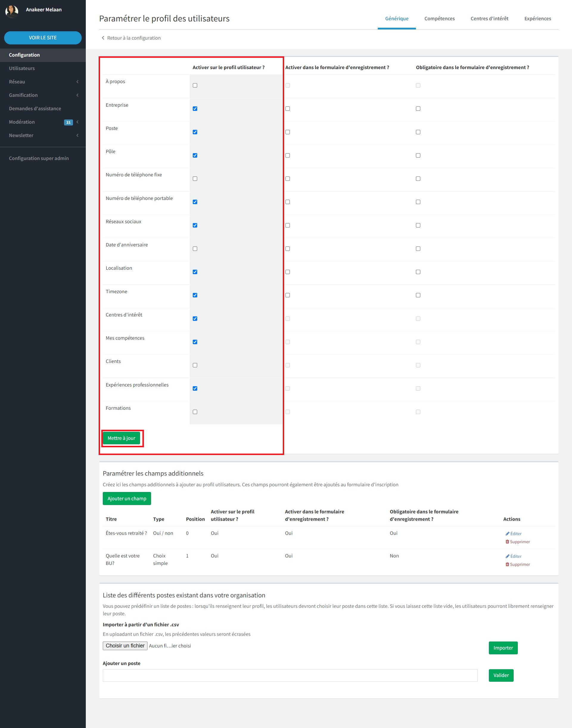This screenshot has width=572, height=728.
Task: Enable Date d'anniversaire on the user profile
Action: point(195,249)
